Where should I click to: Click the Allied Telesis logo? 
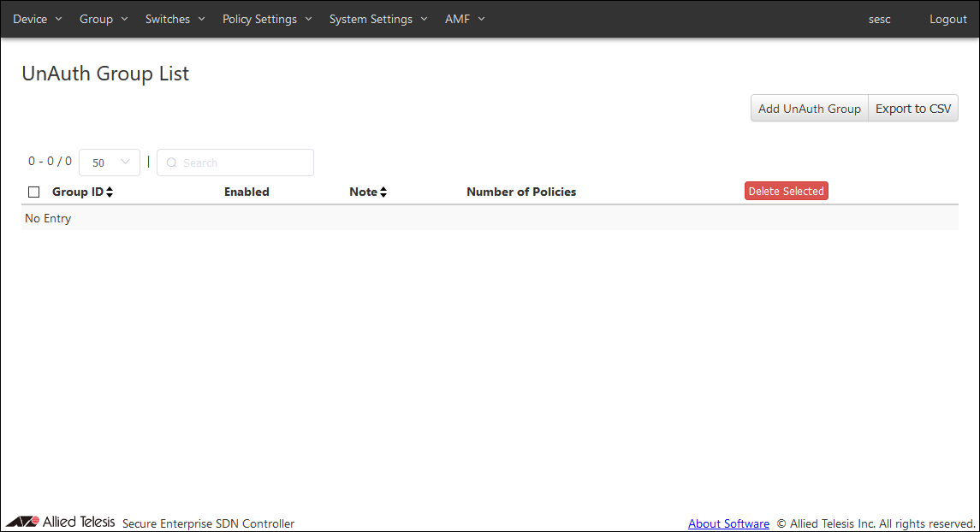[x=61, y=522]
